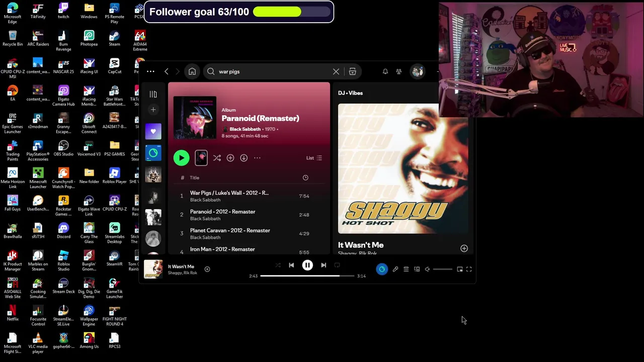Create a new playlist with plus icon
The width and height of the screenshot is (644, 362).
pyautogui.click(x=153, y=110)
